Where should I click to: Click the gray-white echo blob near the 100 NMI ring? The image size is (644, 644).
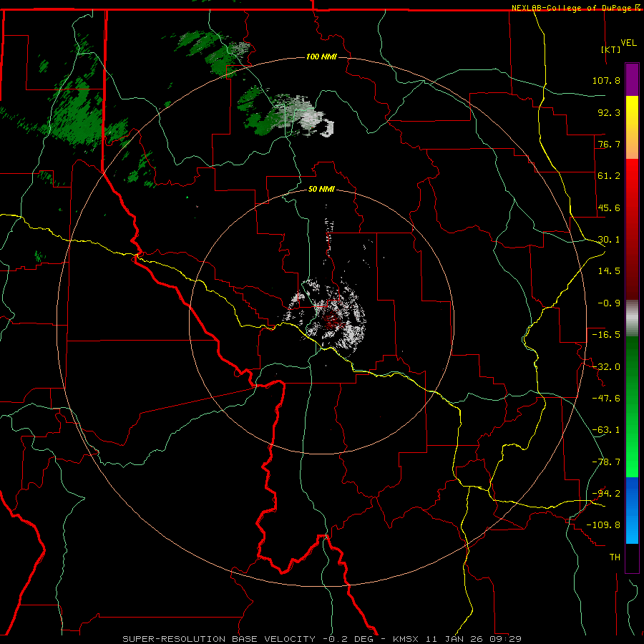tap(304, 115)
